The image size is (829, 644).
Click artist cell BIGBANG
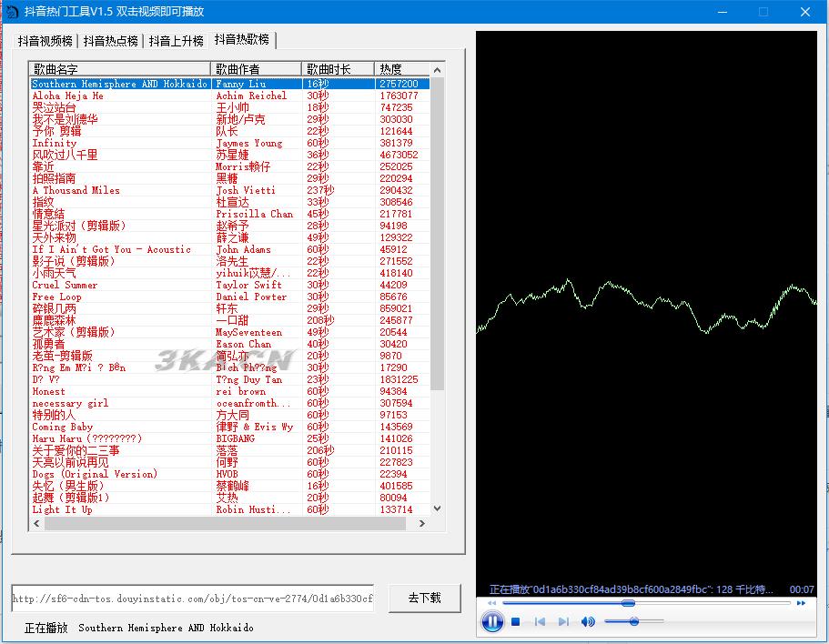point(236,438)
